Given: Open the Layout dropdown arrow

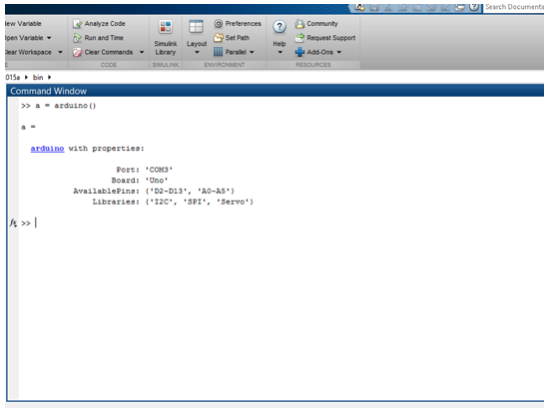Looking at the screenshot, I should point(197,52).
